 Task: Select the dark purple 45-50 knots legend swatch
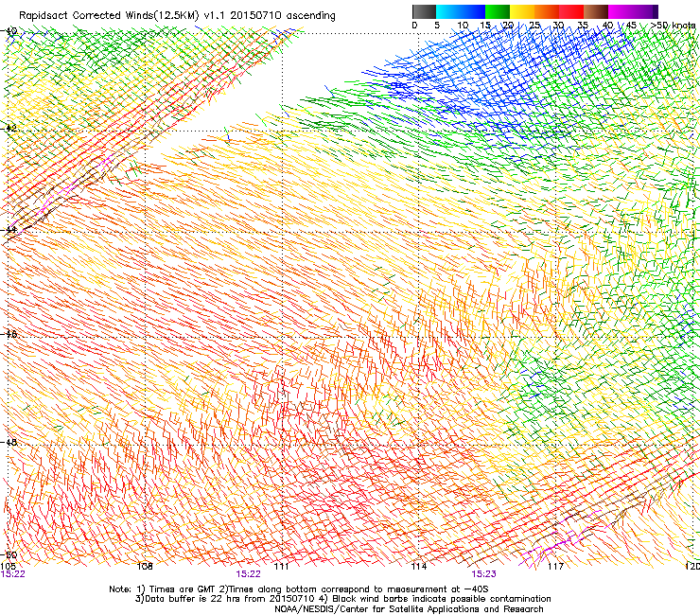645,11
